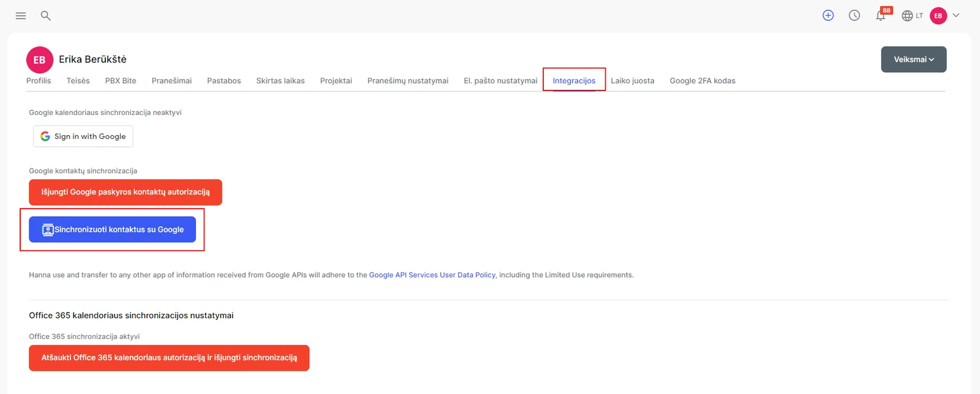Click 'Office 365 sinchronizacija aktyvi' status text
Screen dimensions: 980x394
point(85,336)
